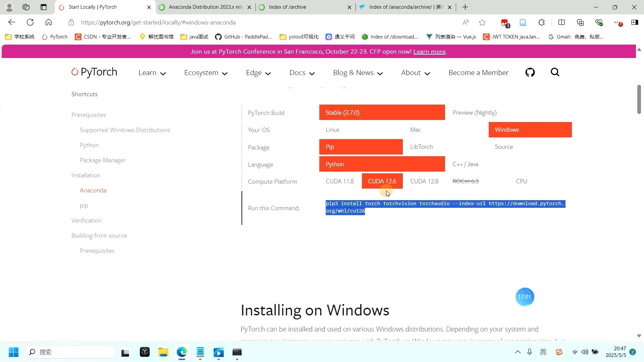Image resolution: width=644 pixels, height=362 pixels.
Task: Click the Learn more conference link
Action: click(429, 52)
